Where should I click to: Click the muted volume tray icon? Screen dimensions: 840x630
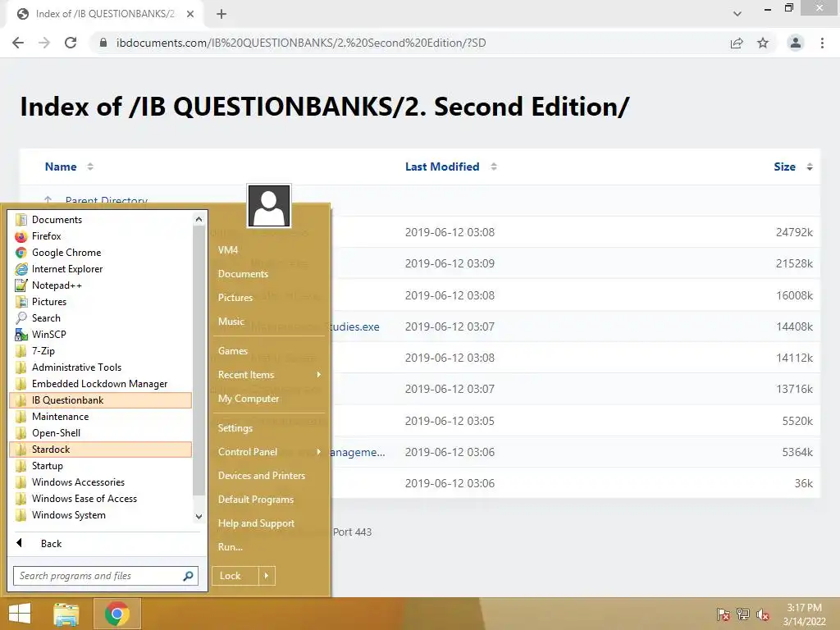763,614
